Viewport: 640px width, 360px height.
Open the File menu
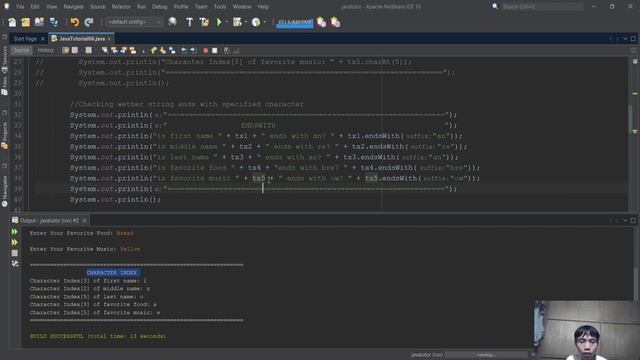coord(20,7)
